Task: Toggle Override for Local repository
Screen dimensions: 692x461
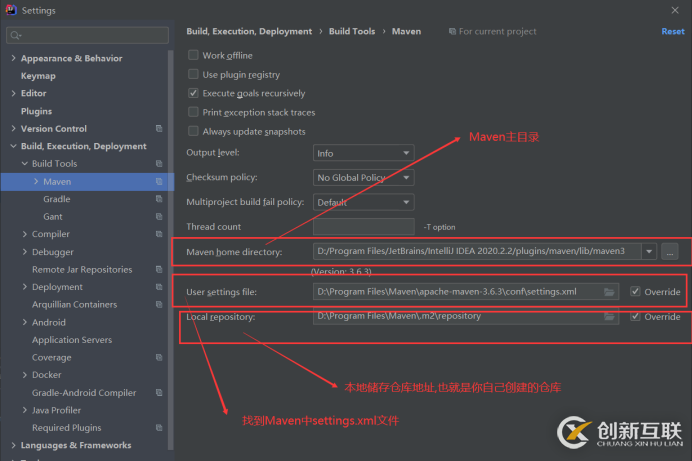Action: [x=635, y=316]
